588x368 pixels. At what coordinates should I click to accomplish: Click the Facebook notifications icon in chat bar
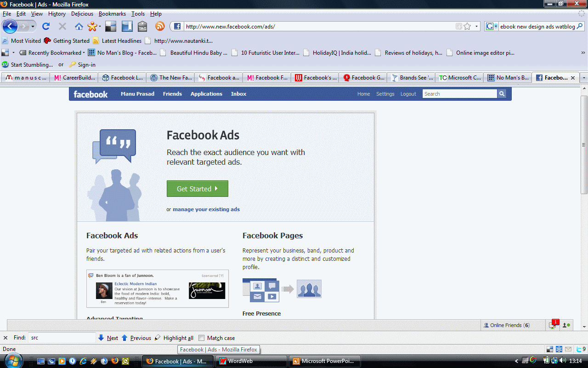tap(553, 325)
